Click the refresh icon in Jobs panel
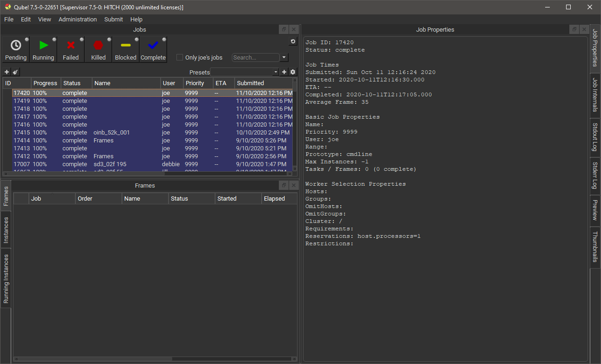601x364 pixels. point(293,42)
